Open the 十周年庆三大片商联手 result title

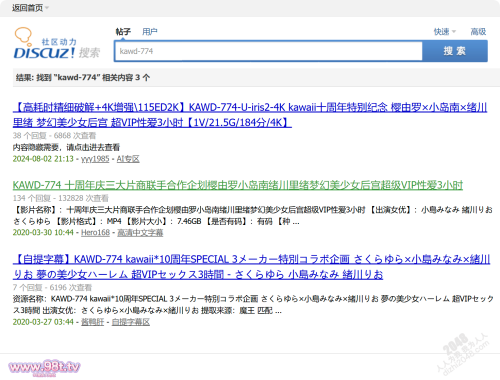[238, 185]
